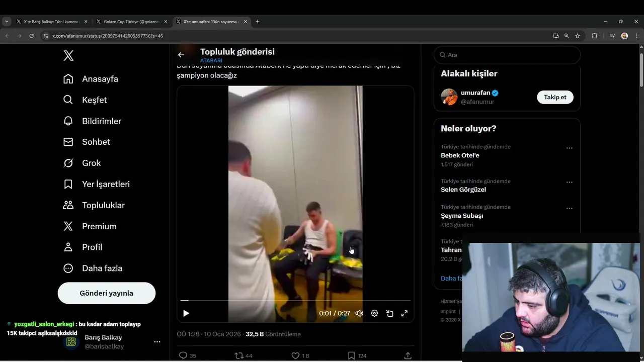
Task: Open Yer İşaretleri bookmarks
Action: pos(96,184)
